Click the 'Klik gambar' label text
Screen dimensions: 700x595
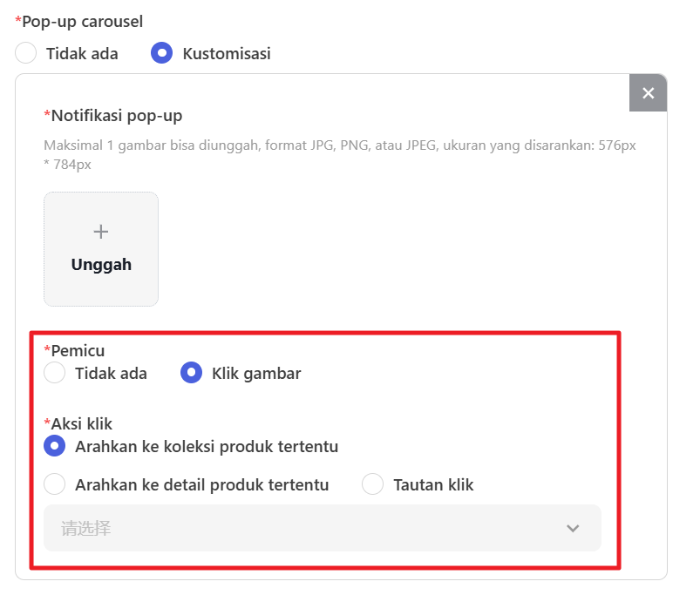tap(256, 374)
